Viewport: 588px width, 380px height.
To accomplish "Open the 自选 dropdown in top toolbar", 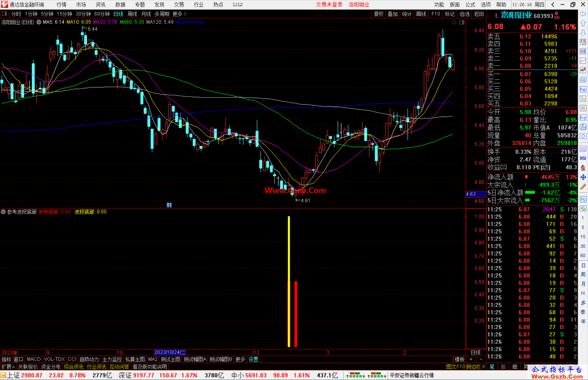I will (464, 14).
